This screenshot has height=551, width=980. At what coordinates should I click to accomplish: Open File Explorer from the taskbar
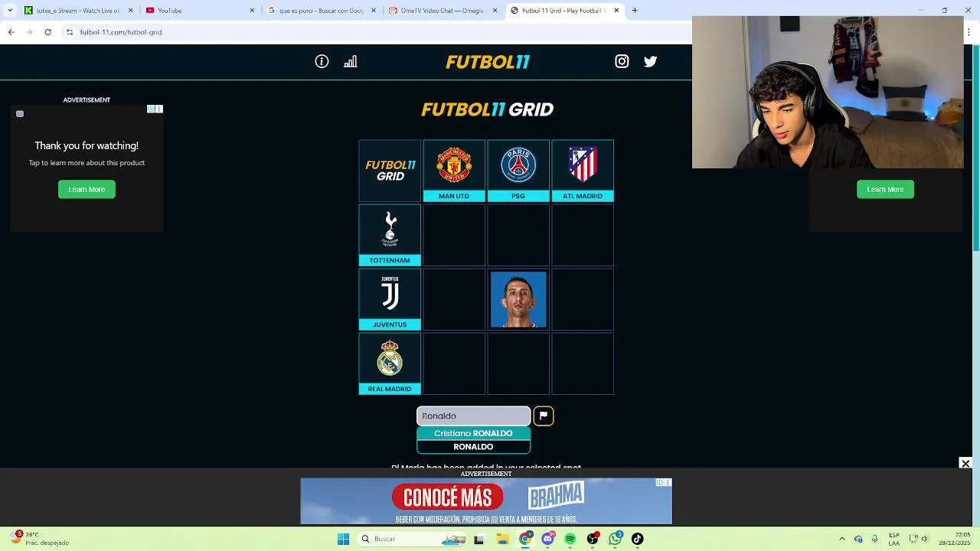[503, 539]
